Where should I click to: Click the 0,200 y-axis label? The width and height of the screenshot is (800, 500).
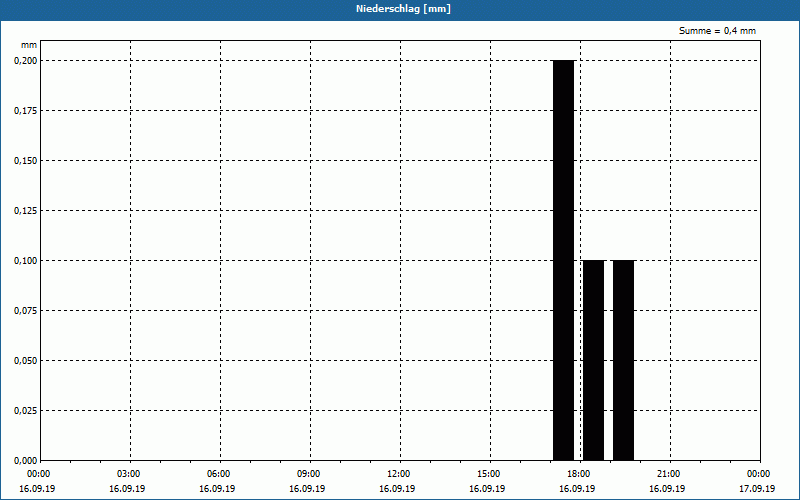pos(26,61)
